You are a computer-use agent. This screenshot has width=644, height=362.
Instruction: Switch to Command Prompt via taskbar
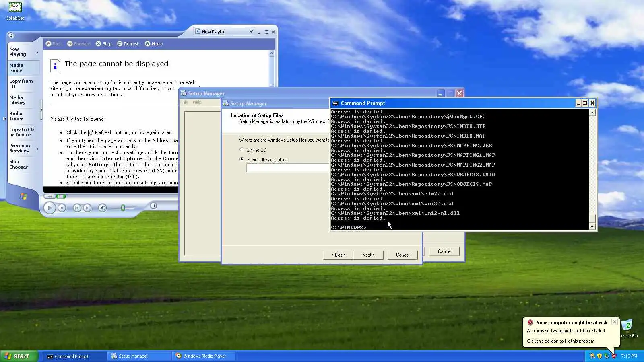(75, 356)
